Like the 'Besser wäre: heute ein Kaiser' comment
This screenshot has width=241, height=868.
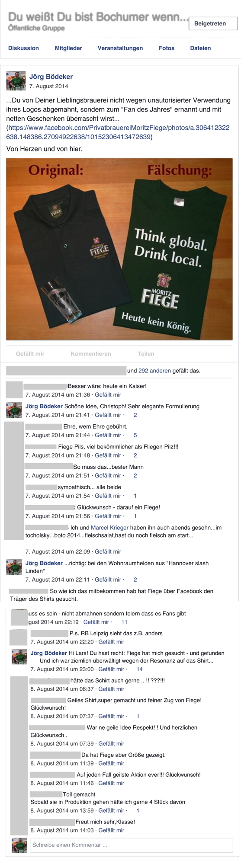(x=108, y=395)
